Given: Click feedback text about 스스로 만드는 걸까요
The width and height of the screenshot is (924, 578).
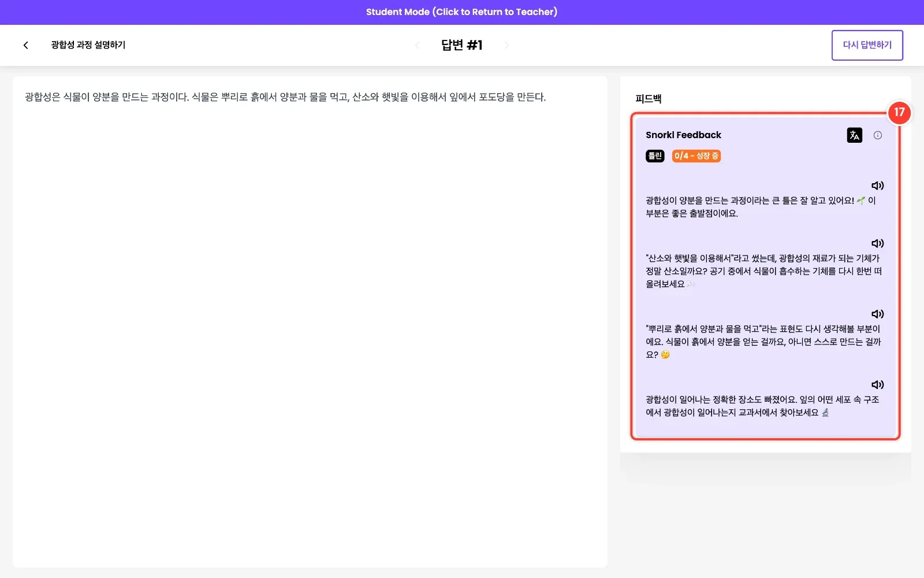Looking at the screenshot, I should tap(763, 342).
